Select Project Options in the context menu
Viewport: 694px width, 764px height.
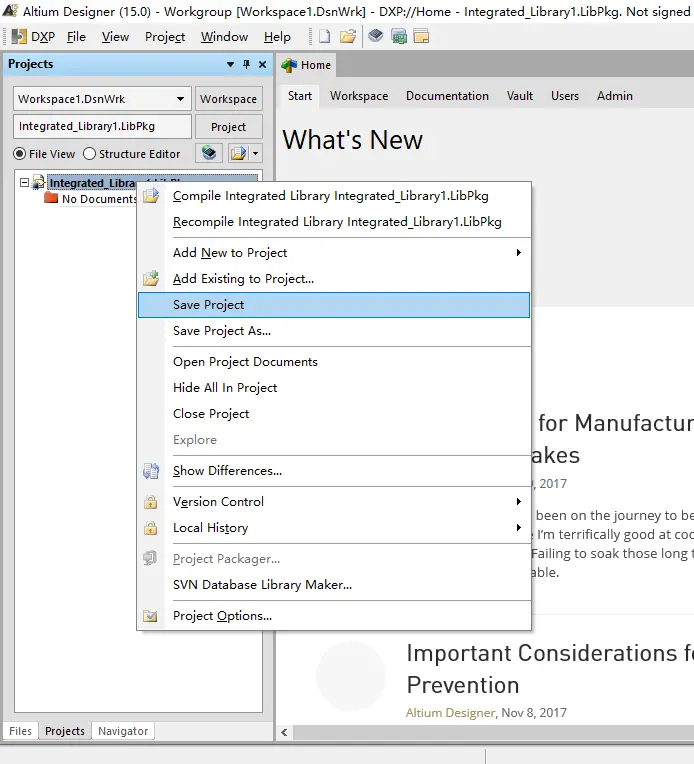point(222,616)
